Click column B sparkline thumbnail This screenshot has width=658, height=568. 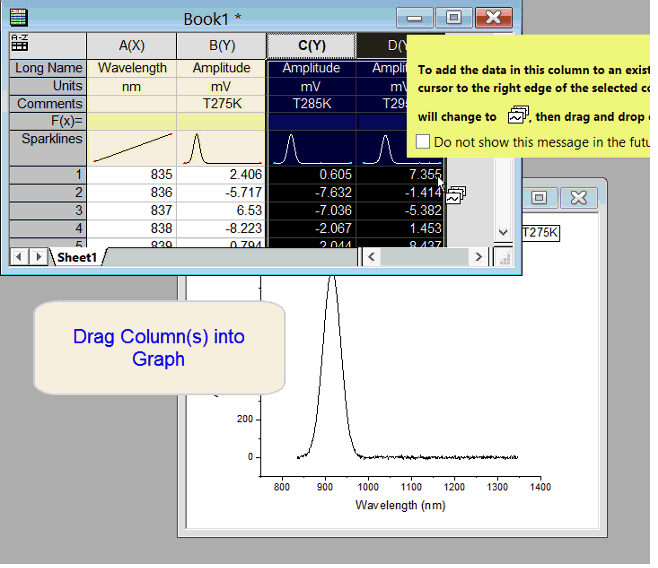(222, 148)
